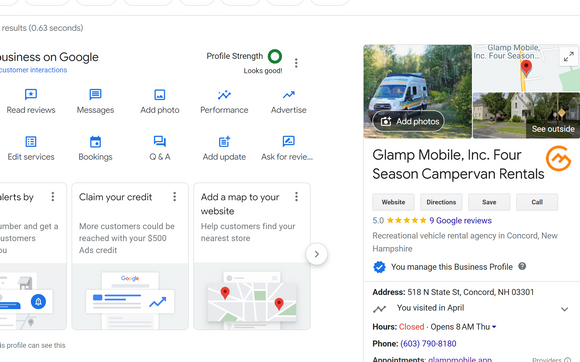Screen dimensions: 580x362
Task: Click the orange Glamp Mobile logo
Action: coord(558,159)
